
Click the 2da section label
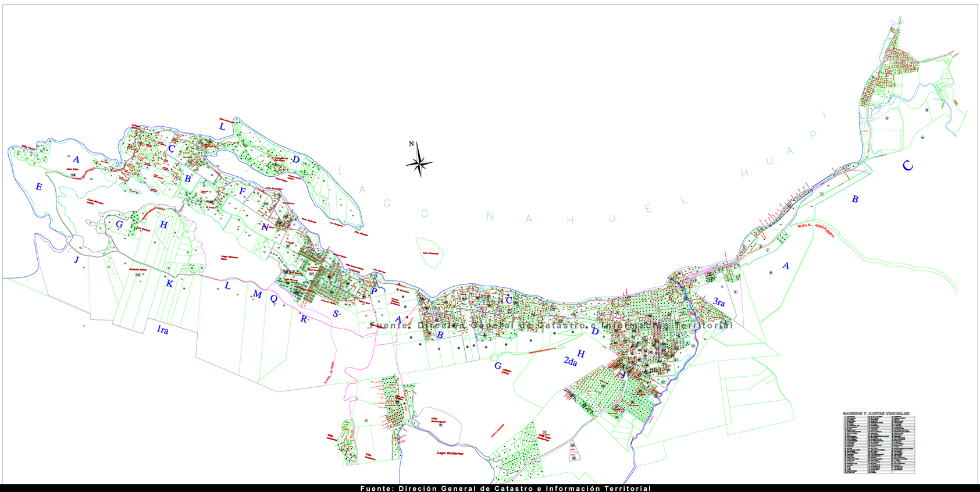pos(570,362)
